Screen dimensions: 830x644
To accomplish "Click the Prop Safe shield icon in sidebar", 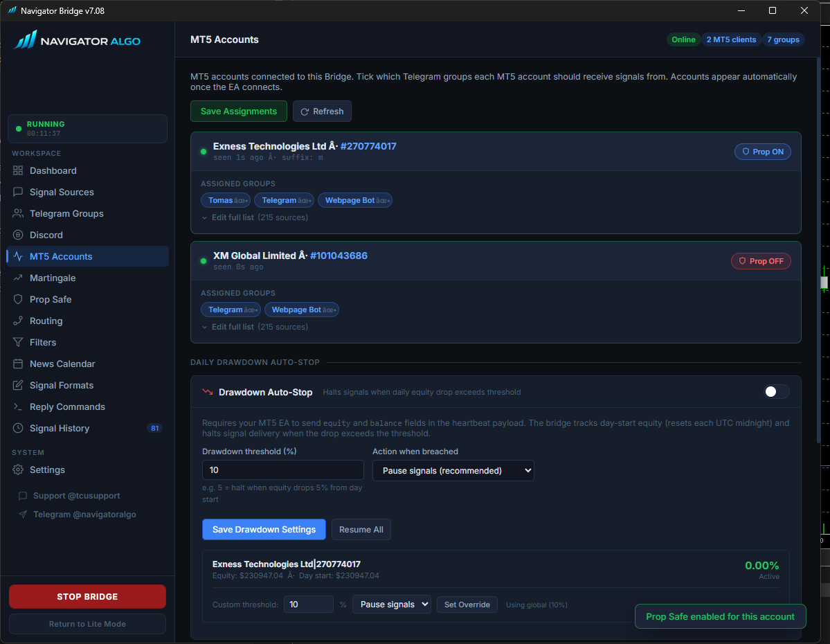I will pyautogui.click(x=18, y=299).
